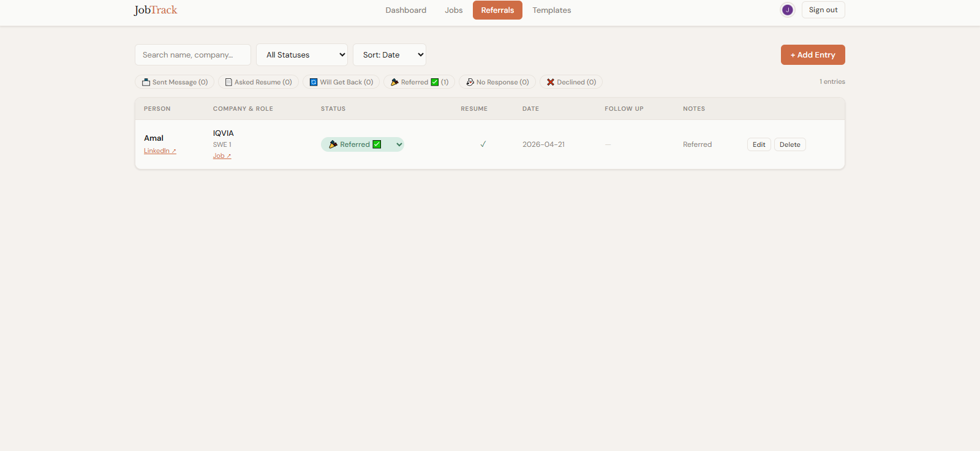Click the party popper icon in Referred chip
The height and width of the screenshot is (451, 980).
[x=394, y=82]
